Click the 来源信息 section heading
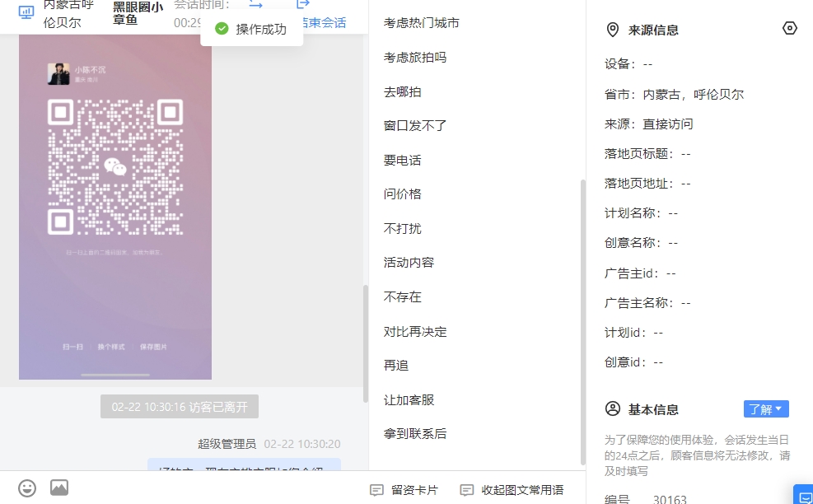This screenshot has height=504, width=813. 653,30
